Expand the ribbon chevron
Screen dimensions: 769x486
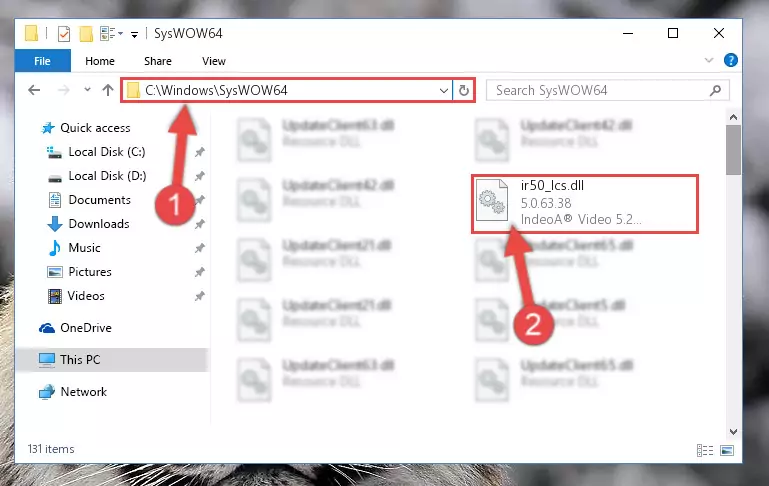(709, 60)
